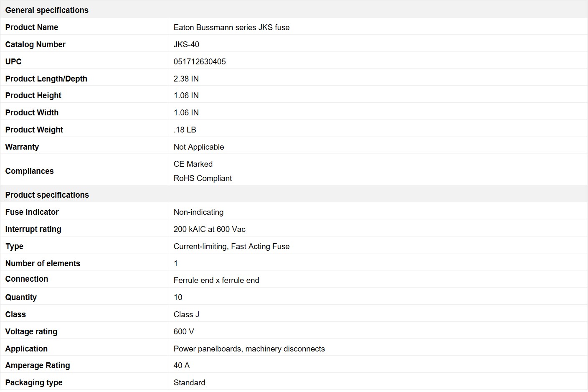The height and width of the screenshot is (392, 588).
Task: Click the Fuse indicator label
Action: tap(32, 212)
